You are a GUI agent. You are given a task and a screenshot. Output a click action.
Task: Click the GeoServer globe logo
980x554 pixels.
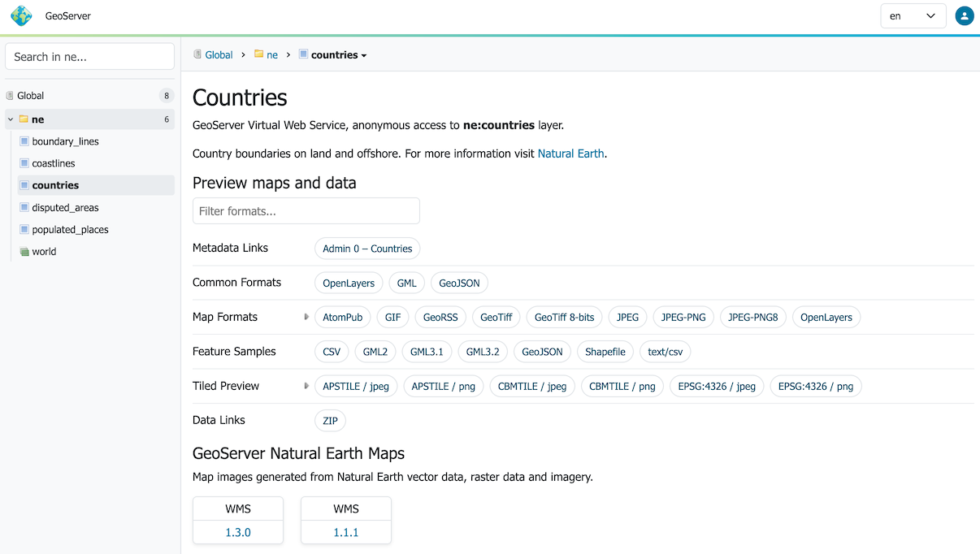[21, 15]
